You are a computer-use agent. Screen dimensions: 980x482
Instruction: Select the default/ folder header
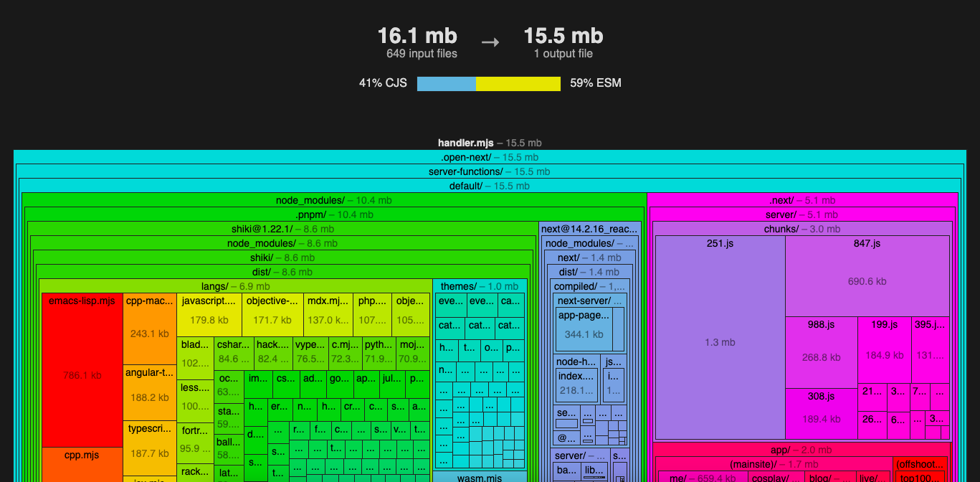[x=490, y=186]
